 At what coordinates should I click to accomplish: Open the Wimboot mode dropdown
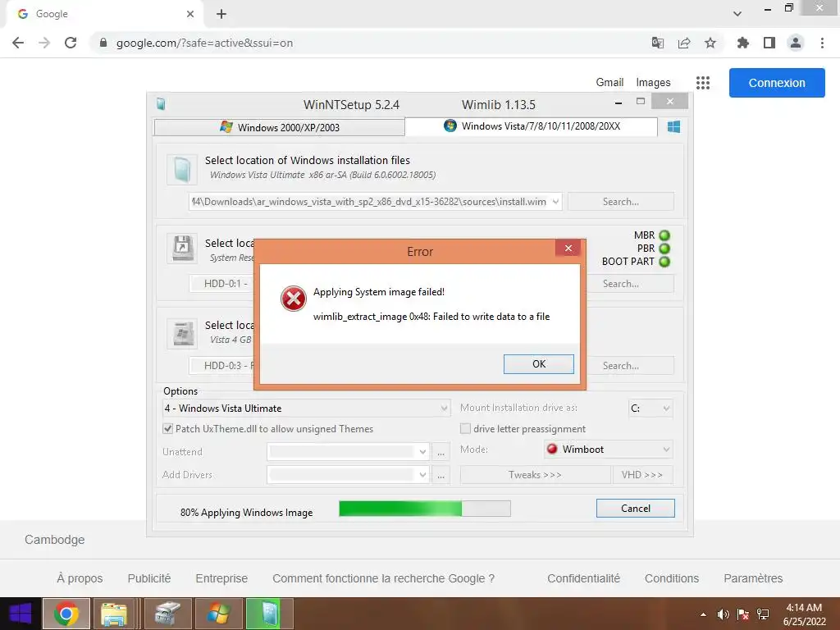click(608, 450)
